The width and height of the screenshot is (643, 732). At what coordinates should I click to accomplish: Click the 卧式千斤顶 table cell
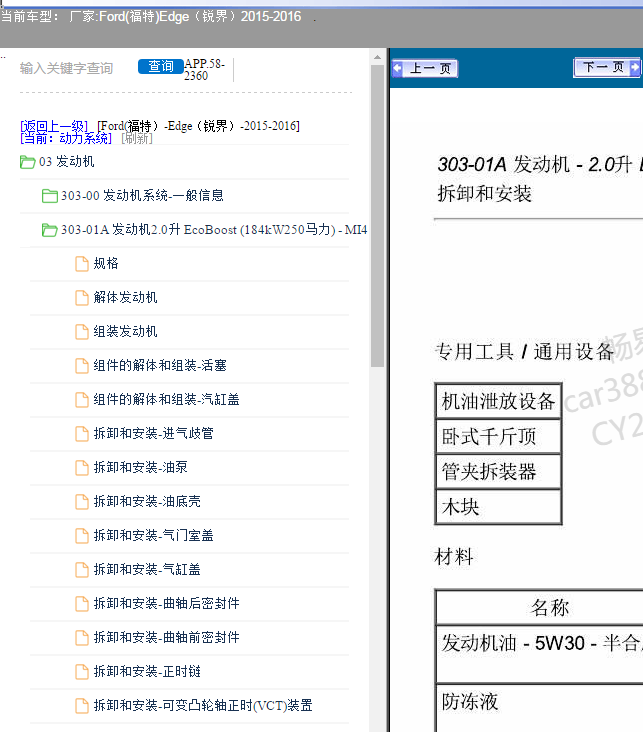pyautogui.click(x=498, y=436)
